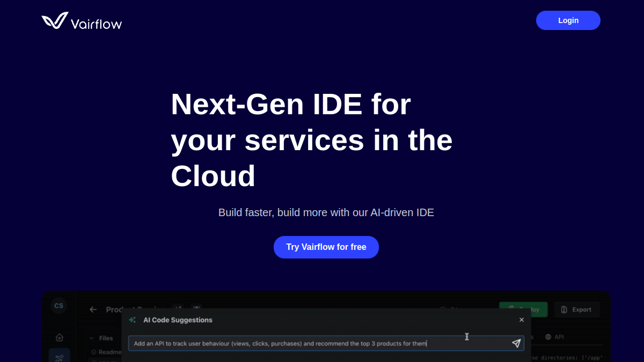Click the heading "Next-Gen IDE for your services in the Cloud"
This screenshot has height=362, width=644.
pos(312,140)
